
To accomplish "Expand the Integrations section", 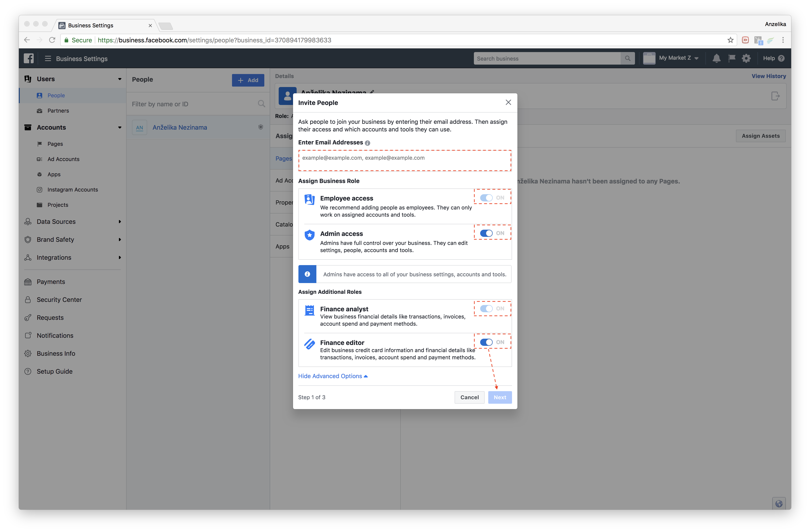I will coord(119,257).
